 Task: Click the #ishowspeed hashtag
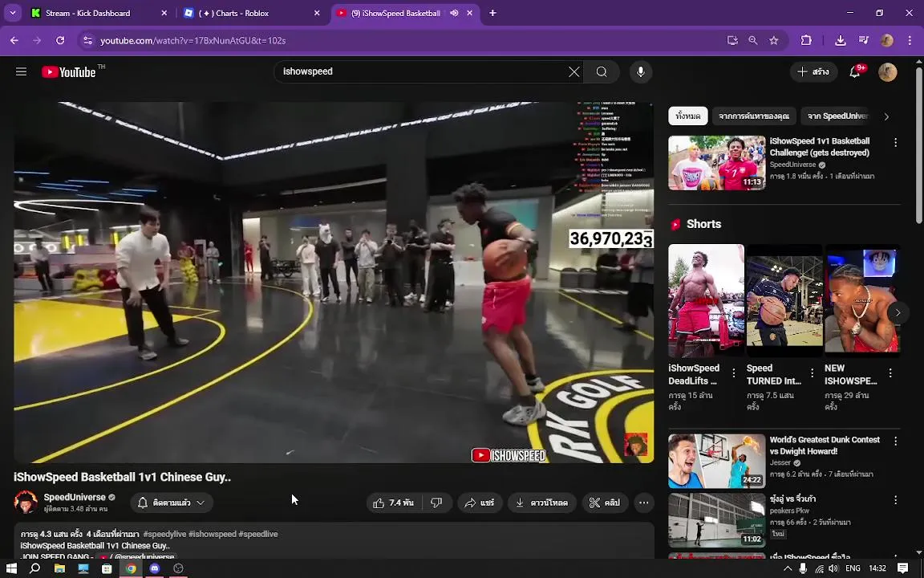click(x=212, y=534)
